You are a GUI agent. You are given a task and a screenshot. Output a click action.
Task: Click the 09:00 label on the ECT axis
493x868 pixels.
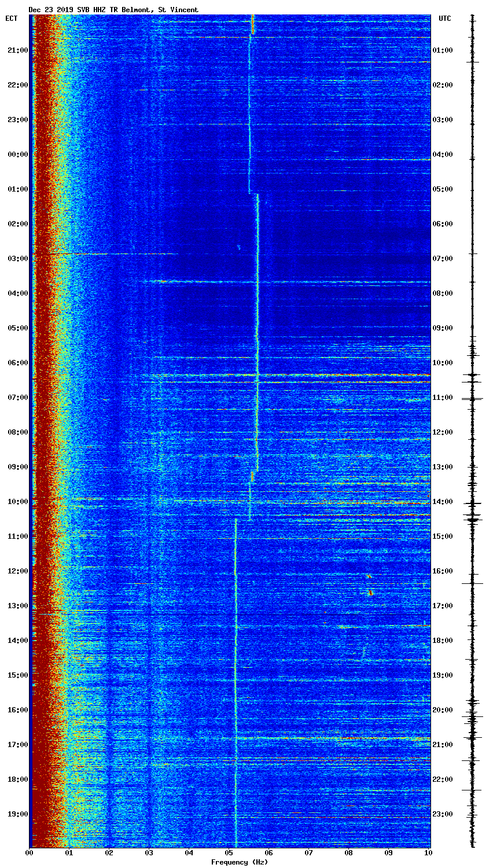click(x=18, y=467)
